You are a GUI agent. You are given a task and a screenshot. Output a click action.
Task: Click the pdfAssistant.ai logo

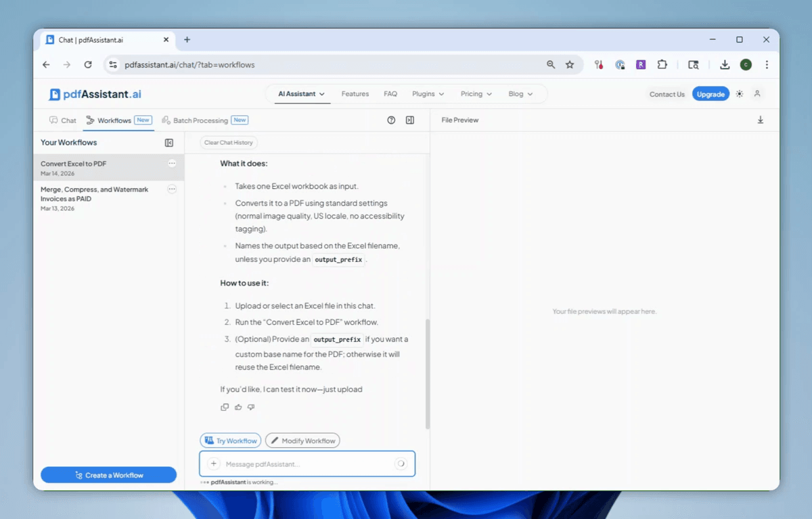tap(95, 94)
